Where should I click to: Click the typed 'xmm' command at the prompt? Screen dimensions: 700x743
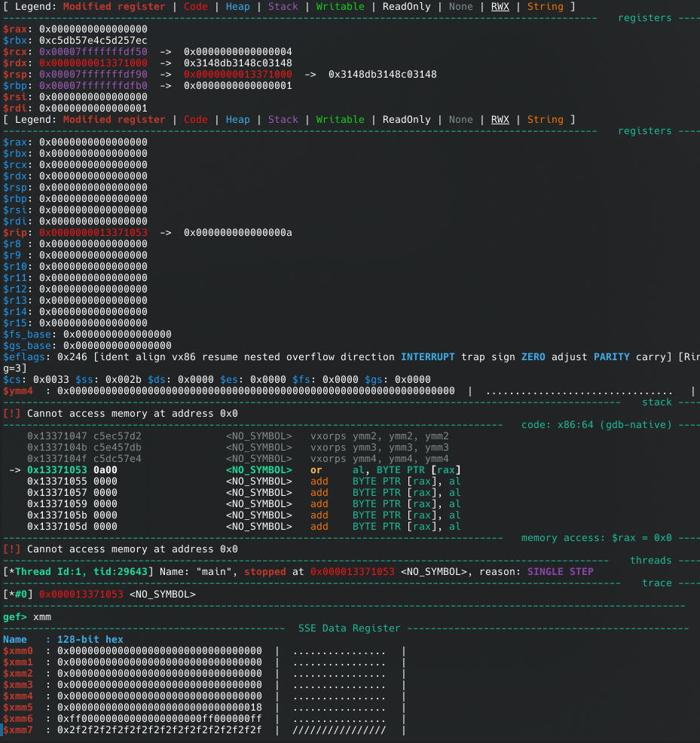click(41, 617)
